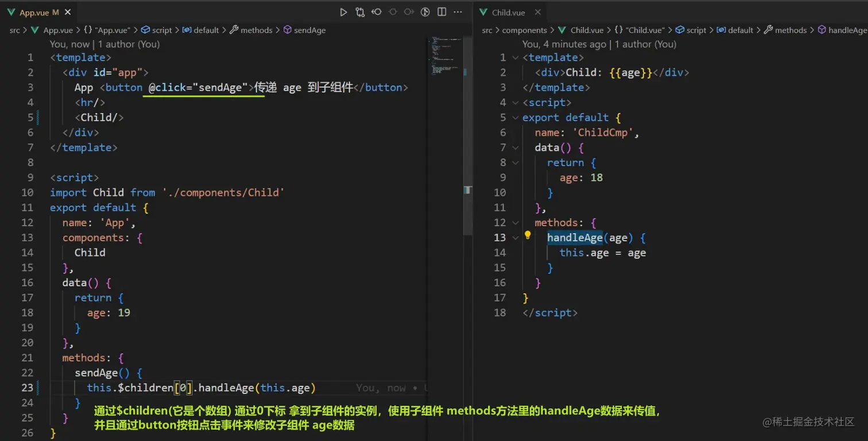Open the file history timeline icon in the App.vue toolbar
The width and height of the screenshot is (868, 441).
[425, 12]
